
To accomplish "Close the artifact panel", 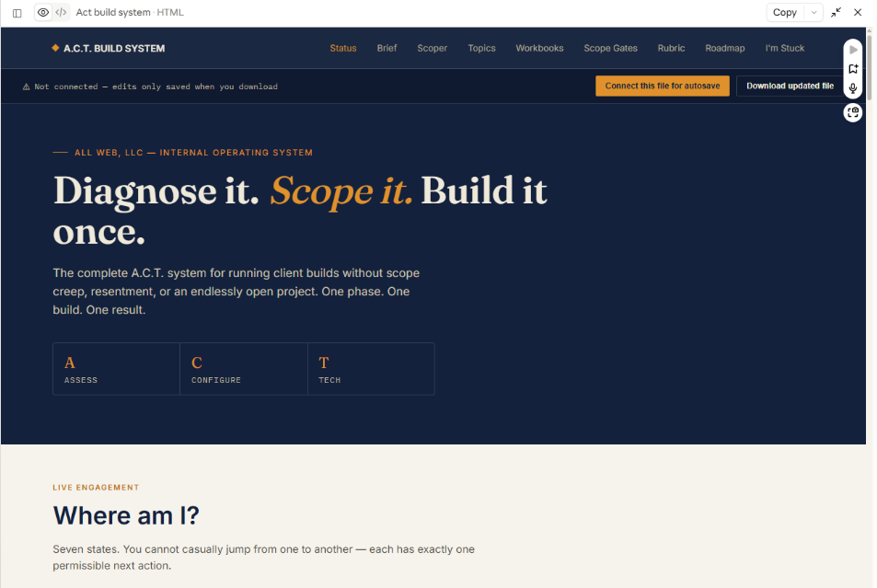I will (858, 12).
